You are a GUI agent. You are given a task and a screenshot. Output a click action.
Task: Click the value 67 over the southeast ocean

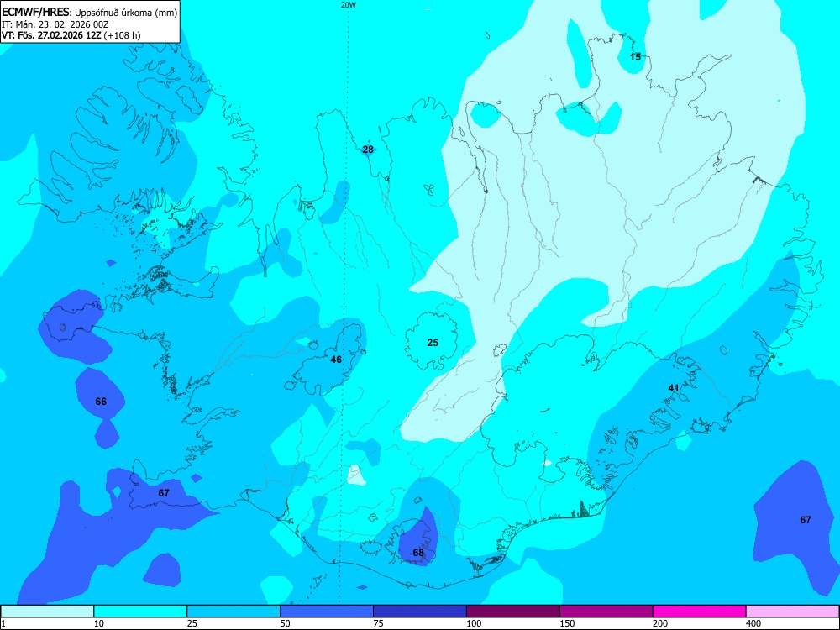[806, 520]
